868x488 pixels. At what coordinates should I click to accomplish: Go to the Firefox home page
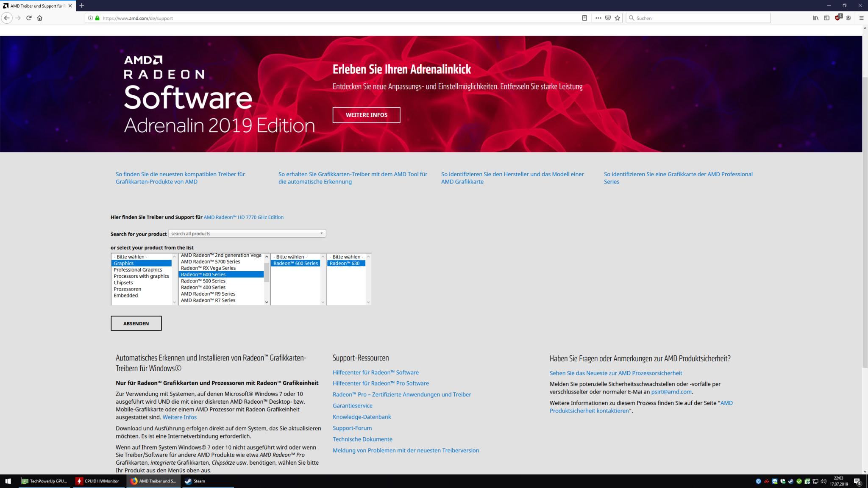coord(40,18)
